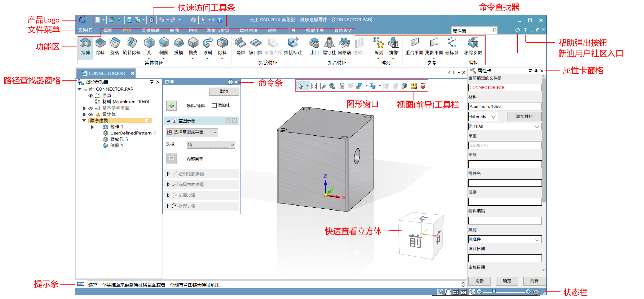The image size is (644, 299).
Task: Open the Materials dropdown
Action: tap(483, 116)
